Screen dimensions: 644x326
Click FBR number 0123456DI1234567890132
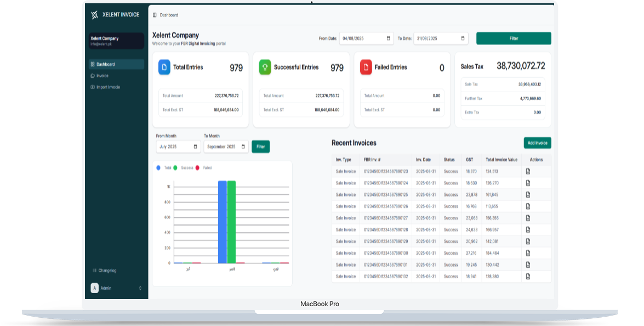coord(386,276)
